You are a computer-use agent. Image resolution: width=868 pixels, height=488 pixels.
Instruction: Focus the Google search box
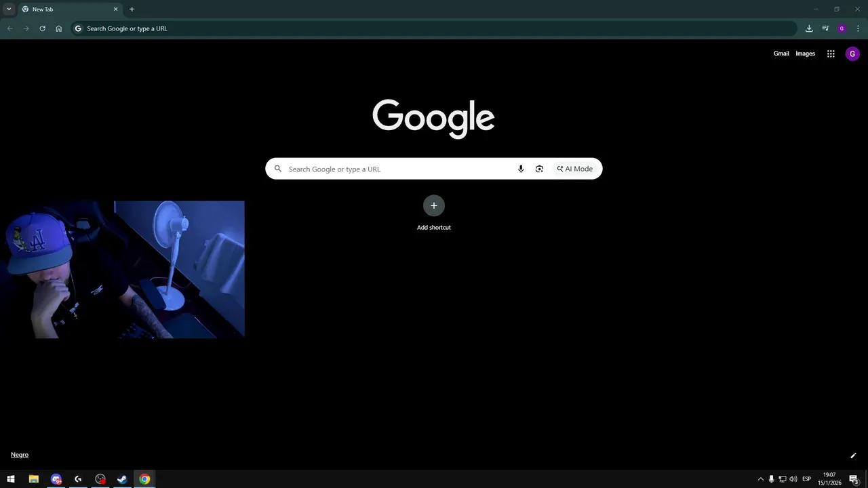[434, 169]
